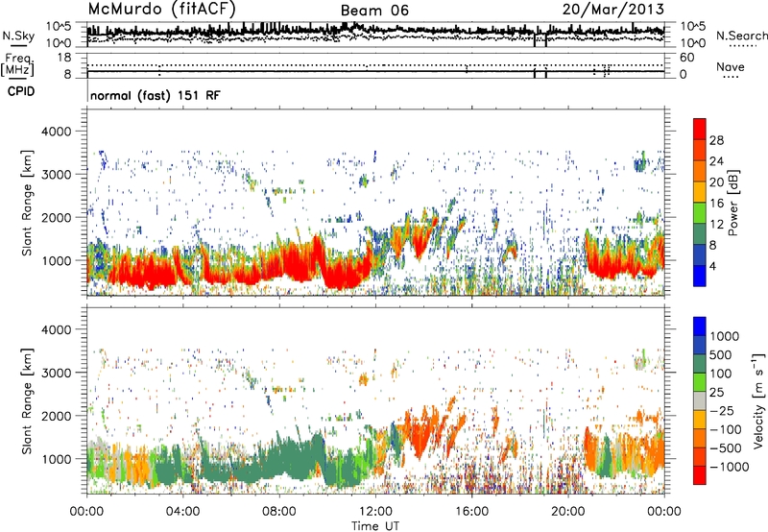The image size is (768, 532).
Task: Select the "18" frequency axis tick
Action: 64,58
